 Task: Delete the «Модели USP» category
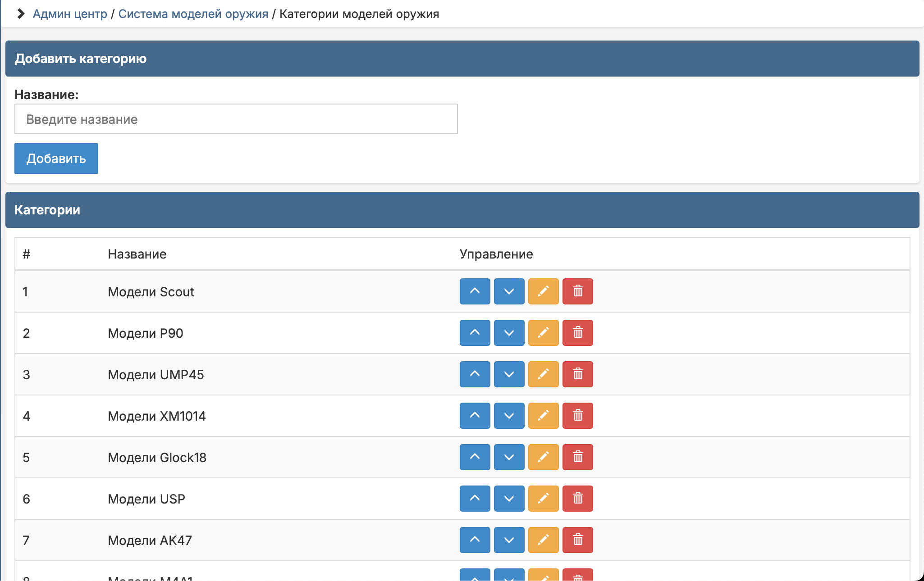click(x=578, y=499)
